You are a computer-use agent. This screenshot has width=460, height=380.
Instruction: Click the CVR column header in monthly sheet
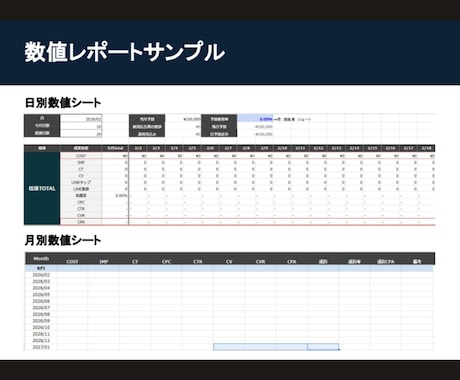[260, 262]
